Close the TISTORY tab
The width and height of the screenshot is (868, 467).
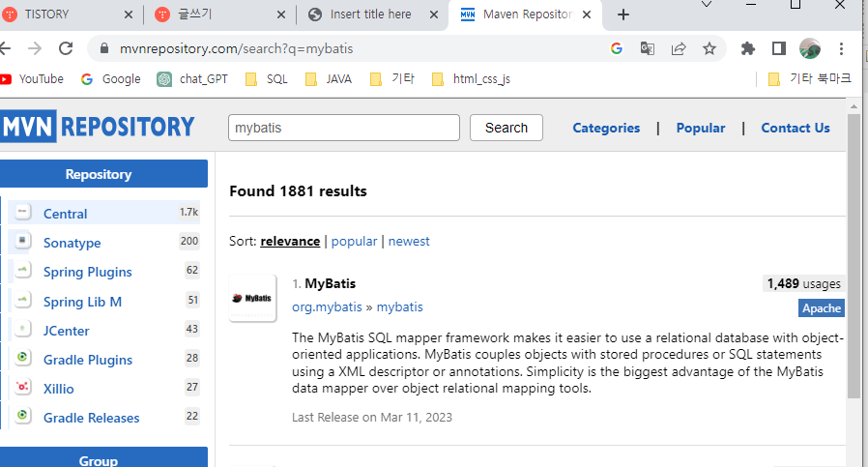[128, 15]
